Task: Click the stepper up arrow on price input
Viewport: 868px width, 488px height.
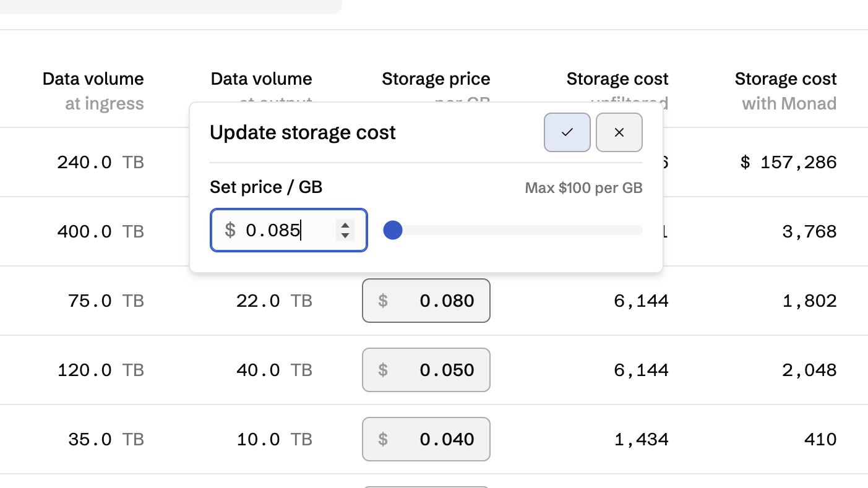Action: tap(345, 226)
